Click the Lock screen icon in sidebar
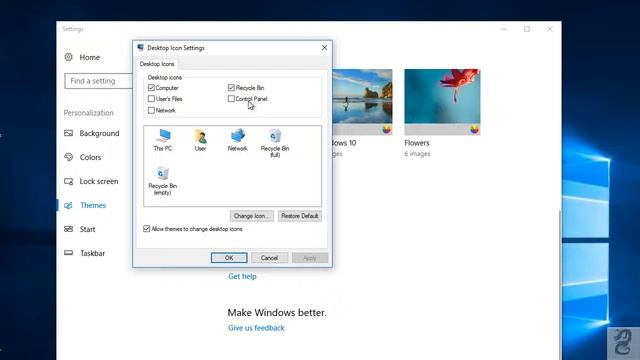Screen dimensions: 640x360 (69, 181)
